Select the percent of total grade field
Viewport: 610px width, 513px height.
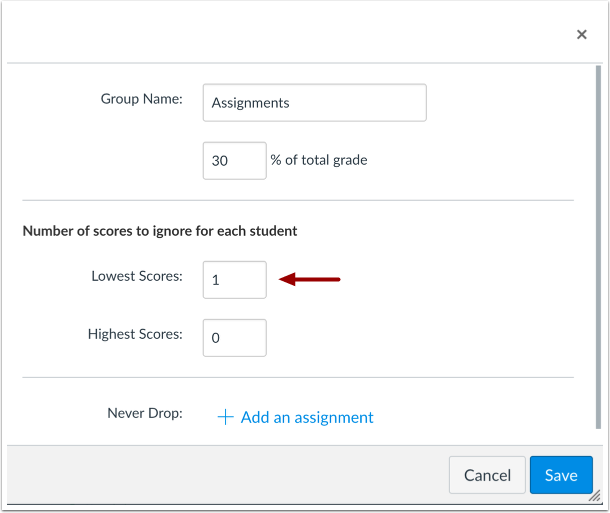(235, 161)
